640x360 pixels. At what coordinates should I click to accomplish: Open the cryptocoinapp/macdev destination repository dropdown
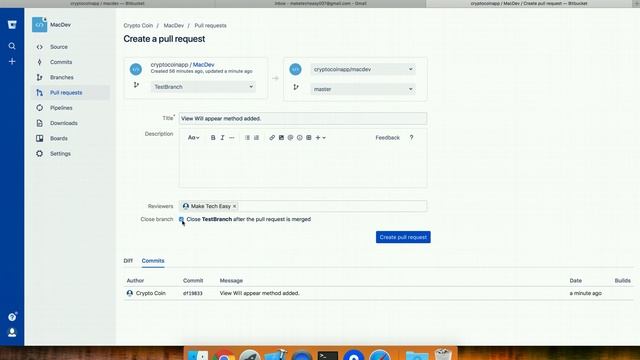pyautogui.click(x=362, y=69)
